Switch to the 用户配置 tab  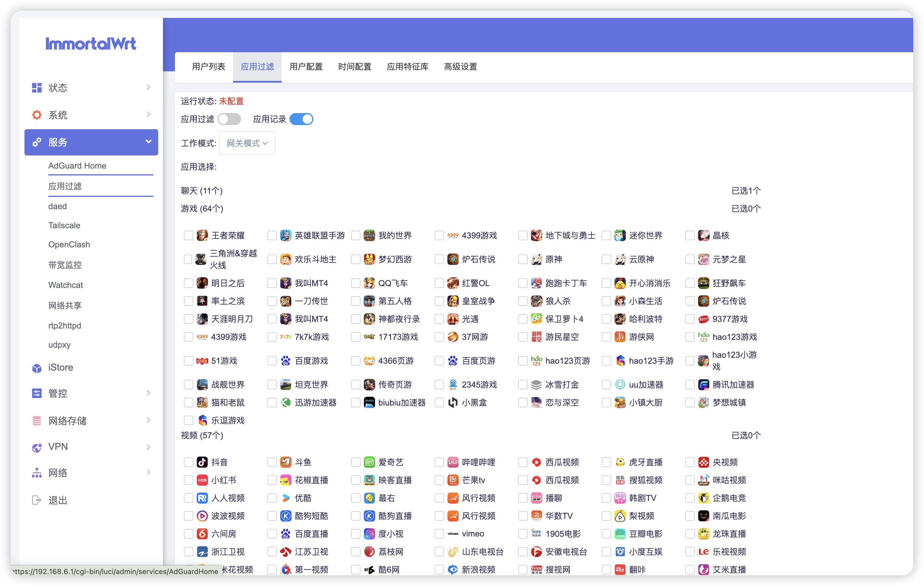point(306,67)
